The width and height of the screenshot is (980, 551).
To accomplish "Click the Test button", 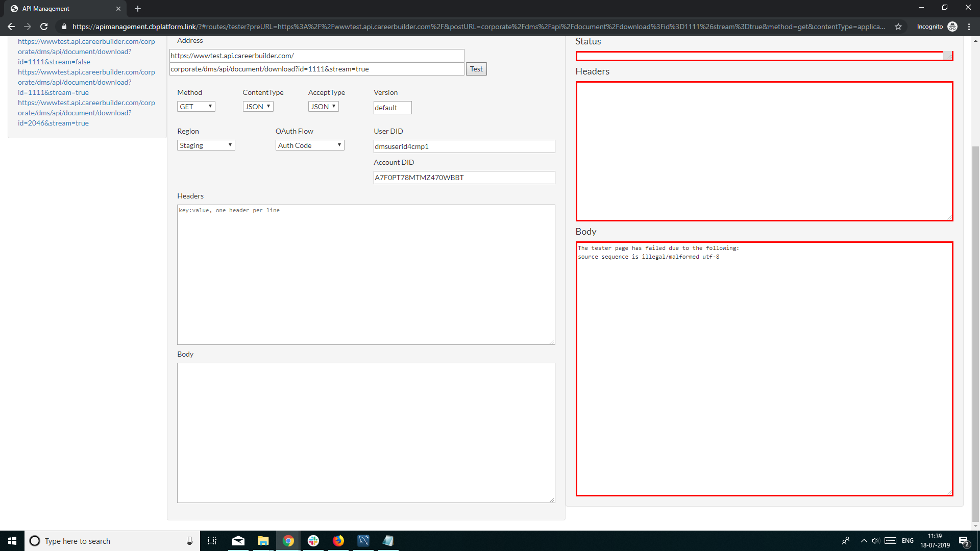I will [476, 69].
